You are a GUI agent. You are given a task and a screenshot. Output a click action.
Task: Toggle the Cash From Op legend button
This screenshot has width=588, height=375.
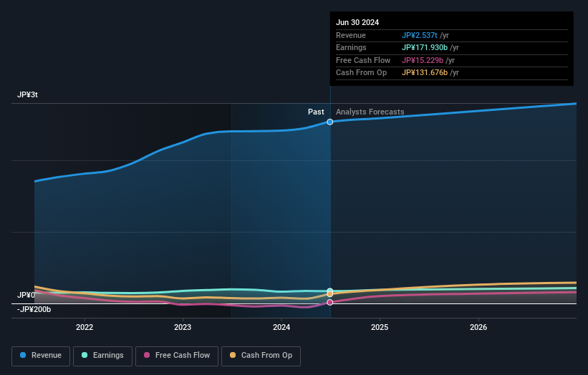261,356
